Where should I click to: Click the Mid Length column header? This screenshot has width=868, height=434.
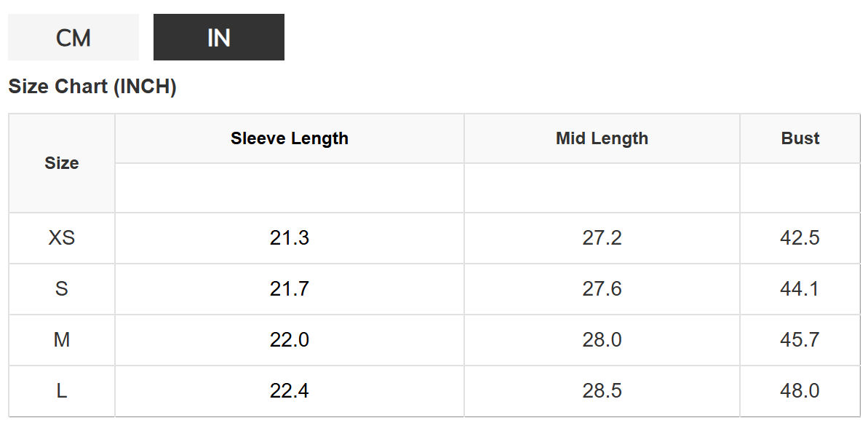[602, 138]
